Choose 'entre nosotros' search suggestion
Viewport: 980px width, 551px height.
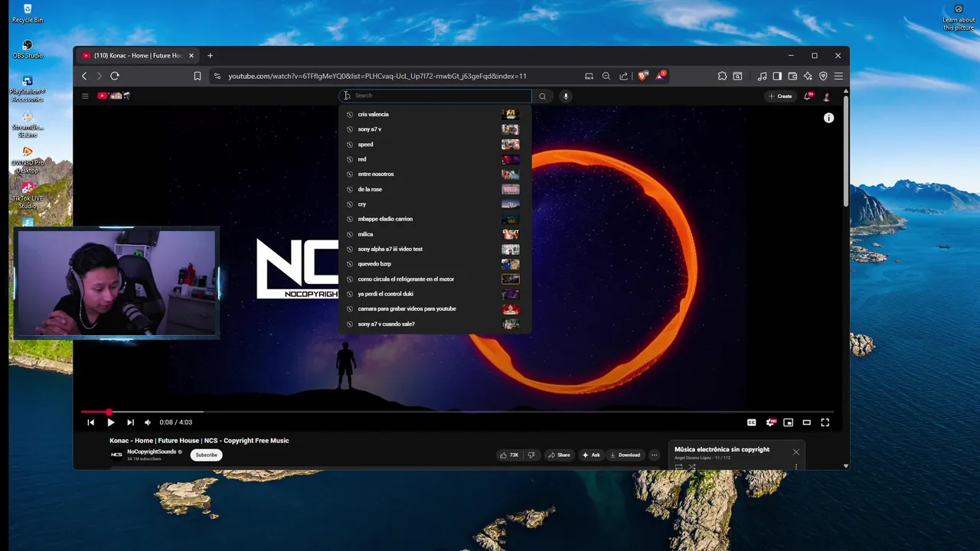(435, 174)
